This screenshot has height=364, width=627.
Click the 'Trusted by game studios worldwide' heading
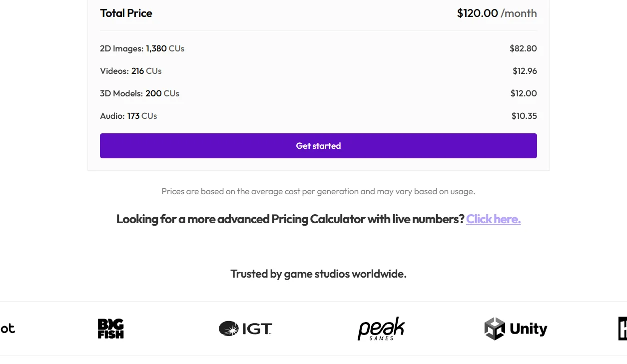318,274
